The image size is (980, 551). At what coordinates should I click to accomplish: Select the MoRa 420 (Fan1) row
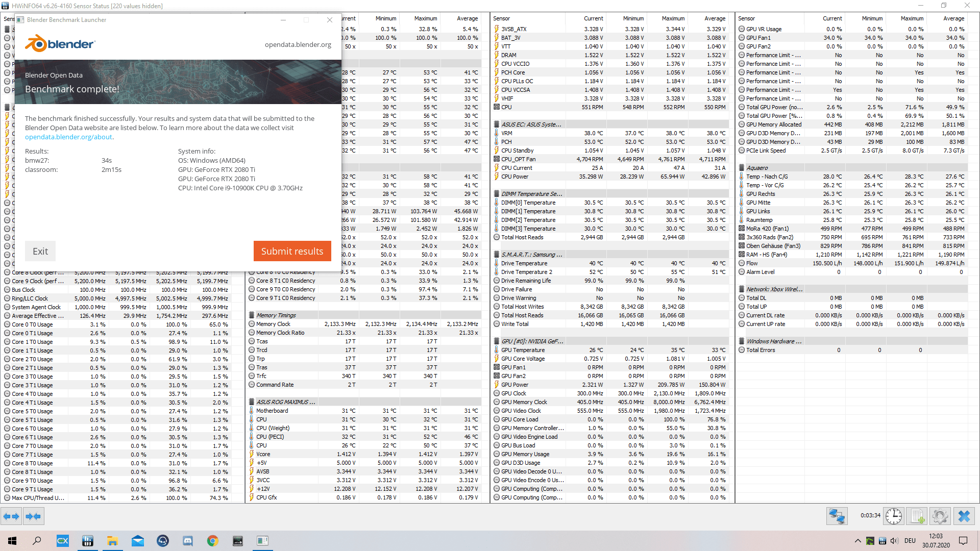[852, 229]
